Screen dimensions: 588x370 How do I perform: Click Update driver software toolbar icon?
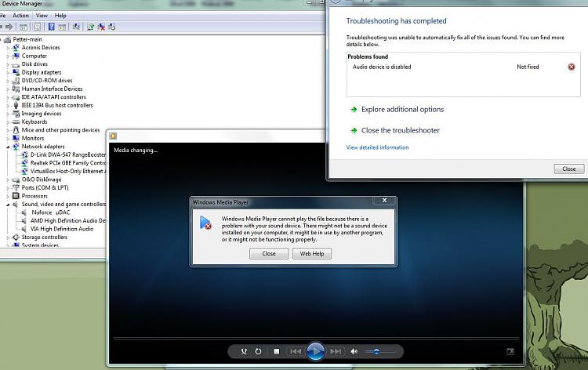click(x=90, y=27)
